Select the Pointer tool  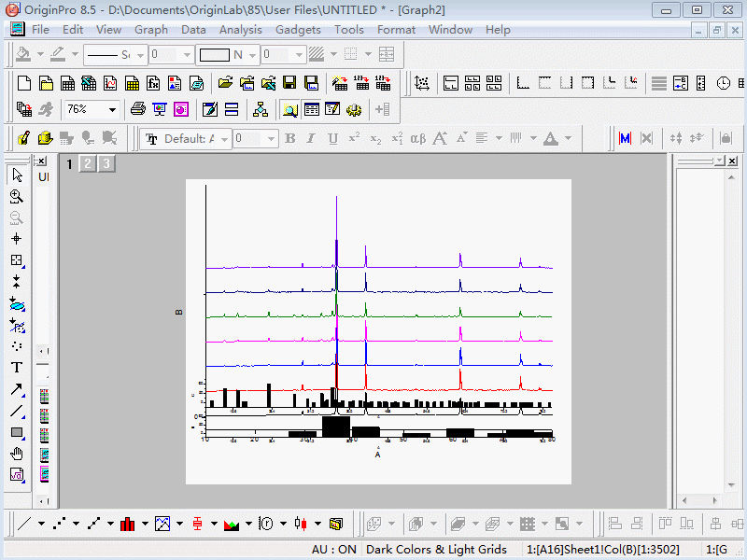pyautogui.click(x=17, y=175)
